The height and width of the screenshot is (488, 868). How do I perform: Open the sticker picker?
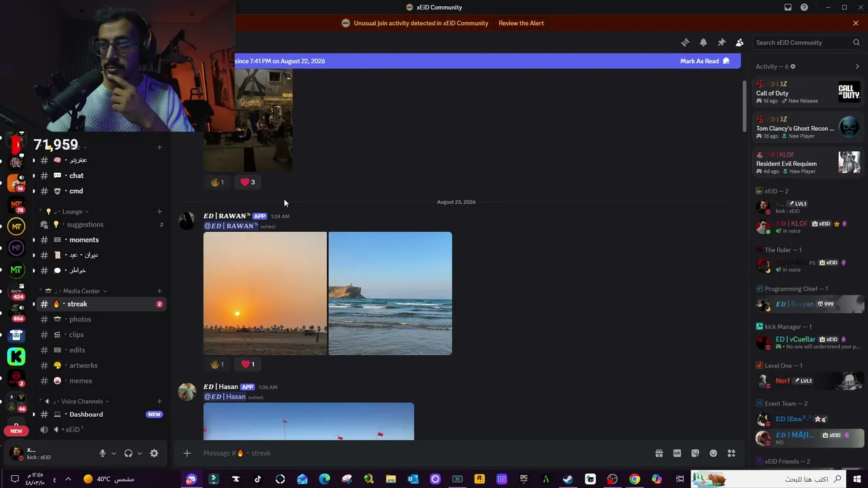(695, 453)
